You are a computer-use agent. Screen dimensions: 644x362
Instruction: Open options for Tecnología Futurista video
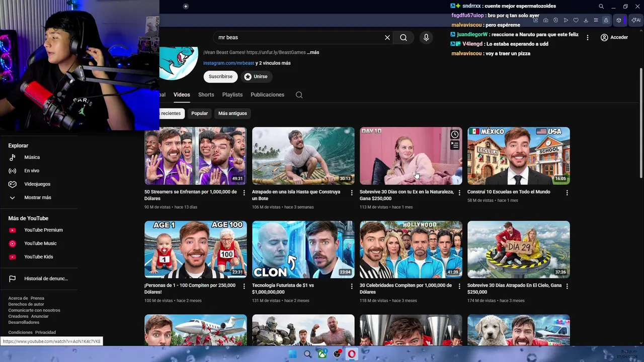click(x=352, y=286)
